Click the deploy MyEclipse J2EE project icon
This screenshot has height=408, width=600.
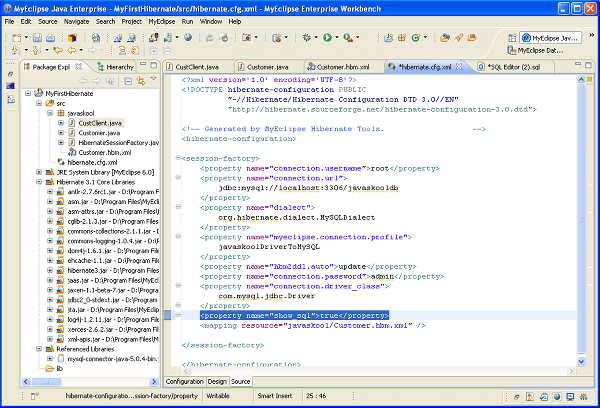(153, 38)
